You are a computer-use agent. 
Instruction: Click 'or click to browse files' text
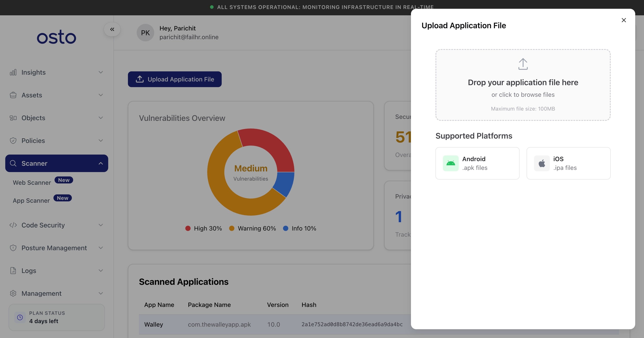pos(523,95)
